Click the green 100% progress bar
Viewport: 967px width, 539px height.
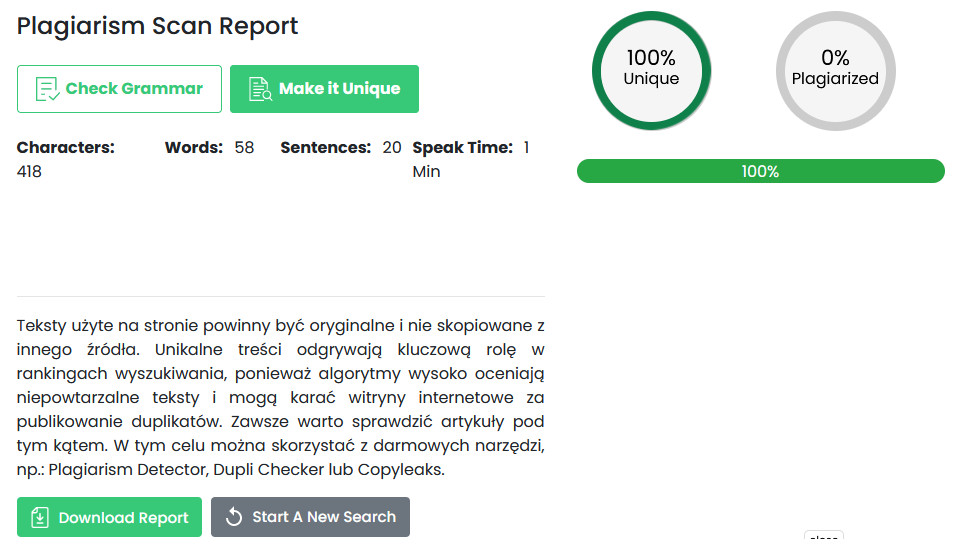pos(760,171)
